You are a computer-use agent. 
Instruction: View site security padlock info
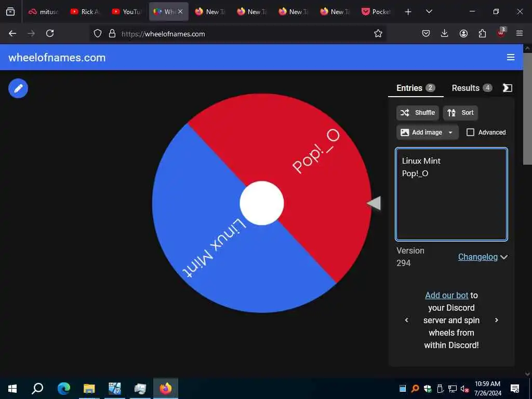click(112, 34)
